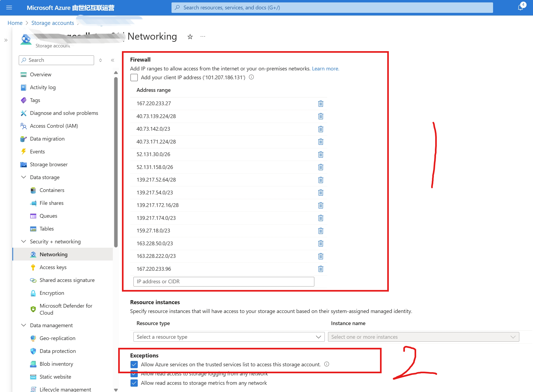
Task: Open Access keys in sidebar
Action: tap(53, 267)
